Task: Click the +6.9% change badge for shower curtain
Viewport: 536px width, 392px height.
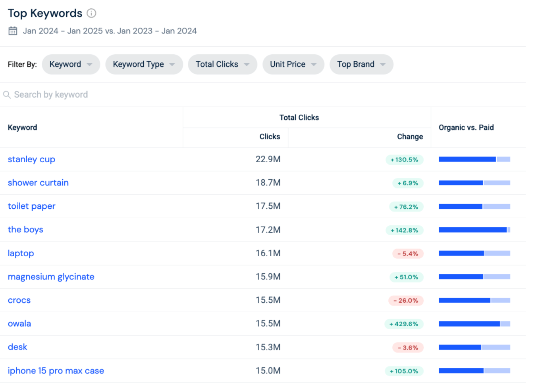Action: tap(408, 183)
